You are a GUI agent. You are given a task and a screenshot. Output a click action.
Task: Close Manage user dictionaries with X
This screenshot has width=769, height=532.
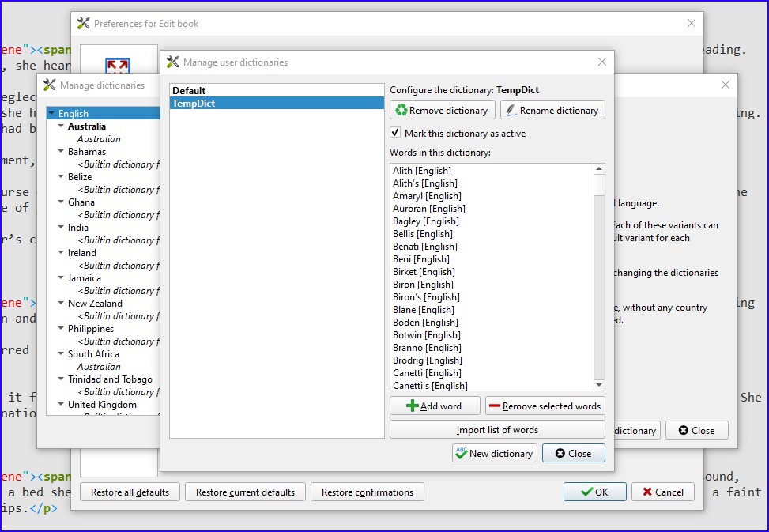(x=601, y=62)
